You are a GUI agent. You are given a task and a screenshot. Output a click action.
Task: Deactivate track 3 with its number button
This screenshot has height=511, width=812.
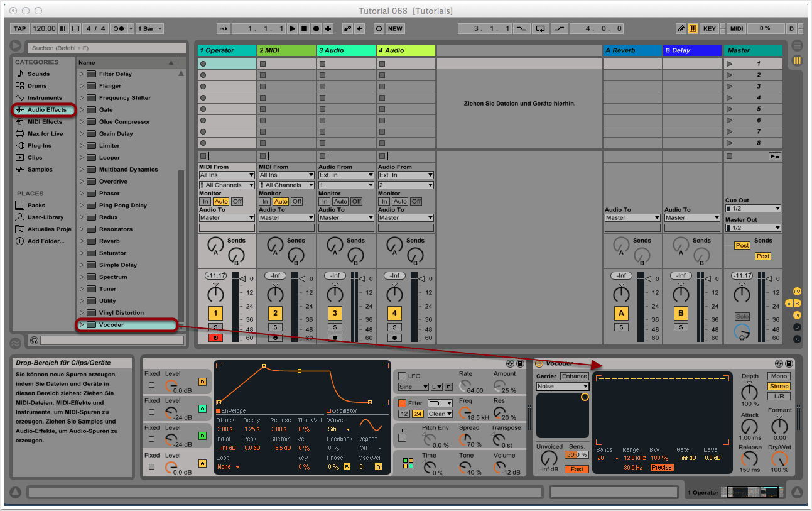(335, 313)
